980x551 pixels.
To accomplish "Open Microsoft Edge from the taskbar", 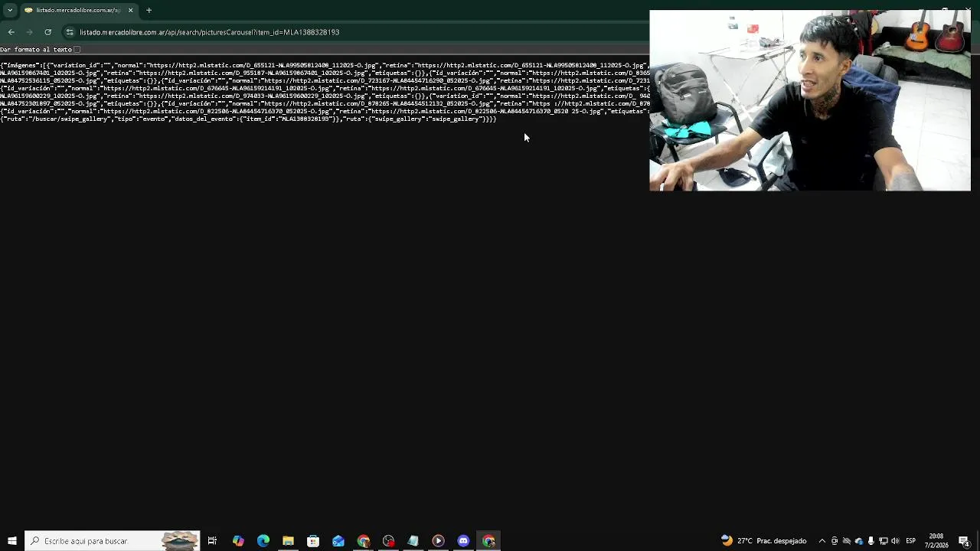I will [263, 541].
